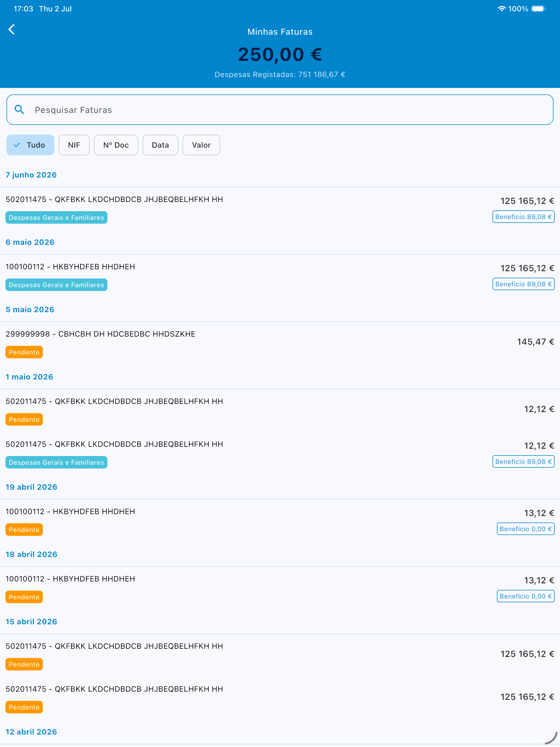
Task: Select the NIF filter chip
Action: [x=74, y=145]
